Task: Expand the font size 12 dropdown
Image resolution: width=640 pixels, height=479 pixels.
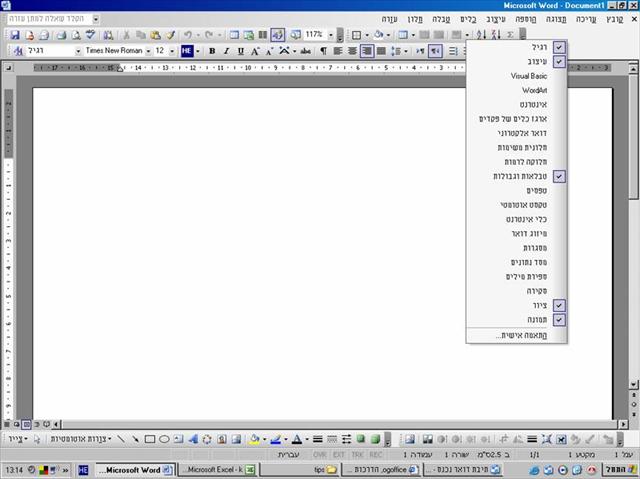Action: point(172,51)
